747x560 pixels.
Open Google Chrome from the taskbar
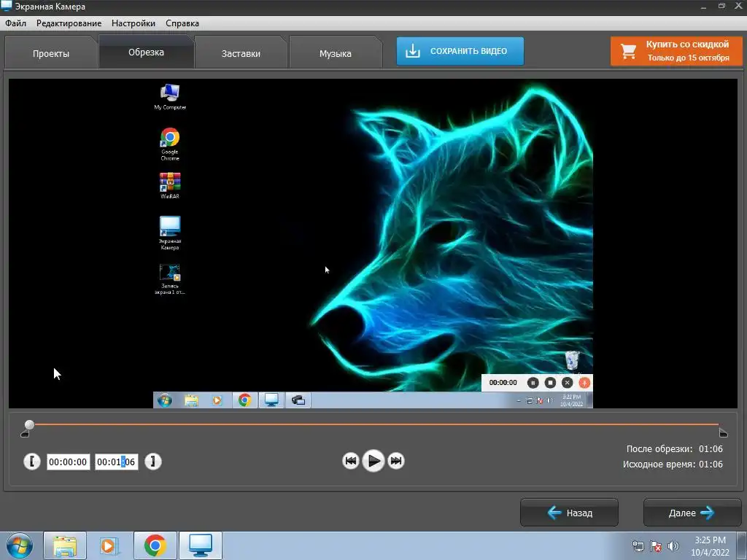155,545
